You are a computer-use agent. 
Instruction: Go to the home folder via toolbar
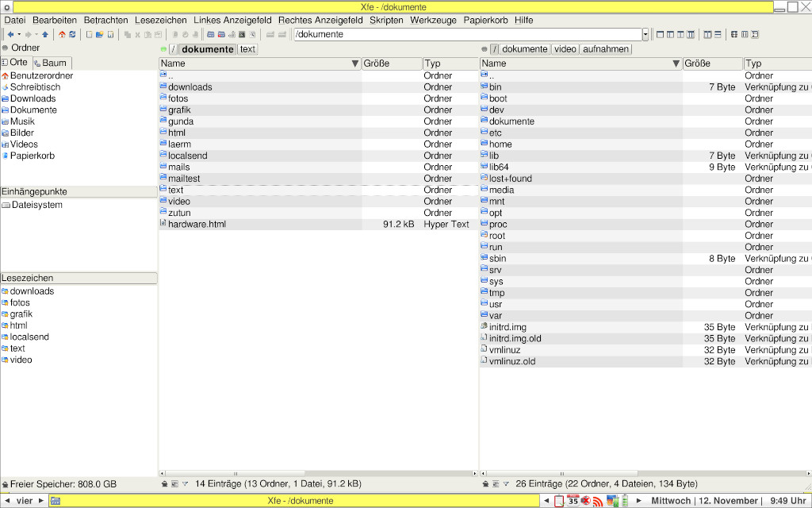(62, 34)
